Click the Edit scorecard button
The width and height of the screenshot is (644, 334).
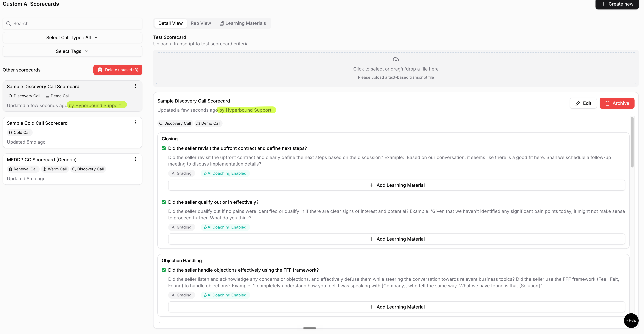click(583, 103)
